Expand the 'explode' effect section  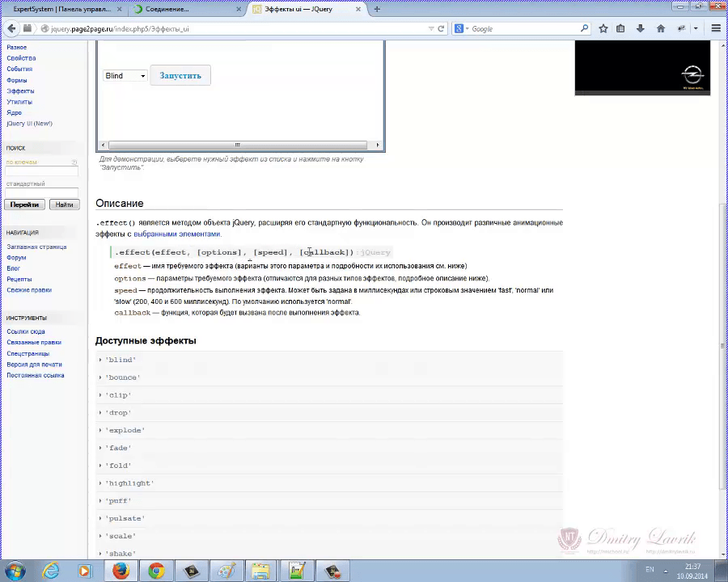pos(329,430)
